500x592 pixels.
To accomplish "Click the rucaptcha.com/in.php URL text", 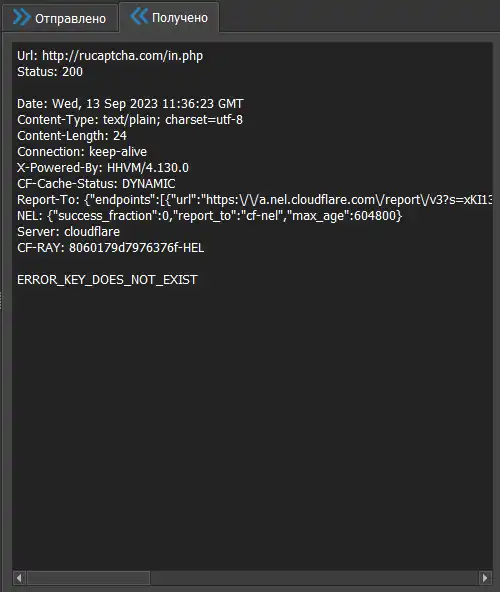I will click(x=122, y=56).
